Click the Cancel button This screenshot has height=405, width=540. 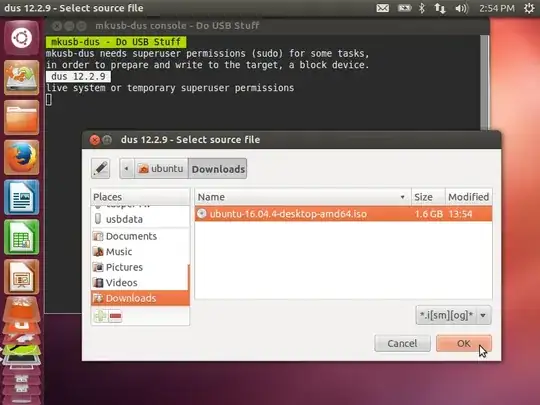(402, 343)
